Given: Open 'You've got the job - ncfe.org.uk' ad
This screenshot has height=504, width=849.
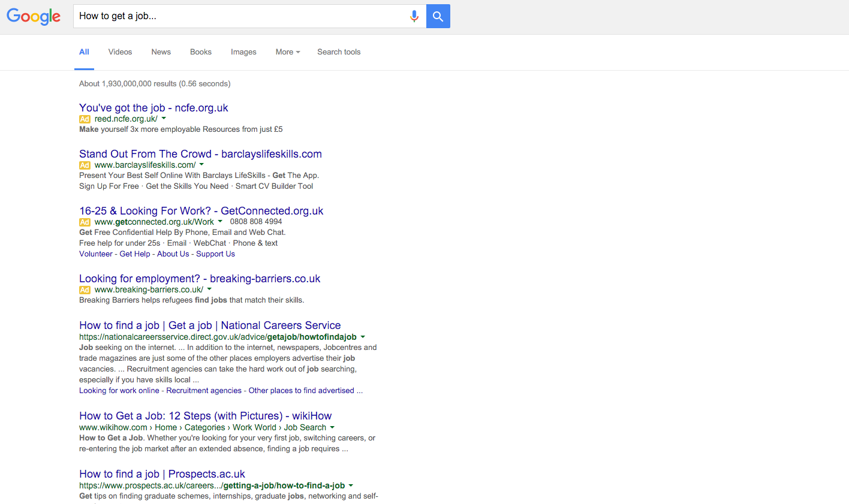Looking at the screenshot, I should point(153,108).
